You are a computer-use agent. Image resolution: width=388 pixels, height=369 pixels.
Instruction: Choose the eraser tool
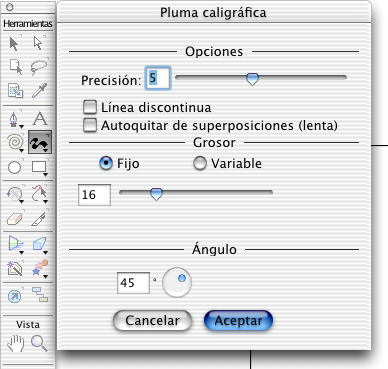[x=14, y=219]
